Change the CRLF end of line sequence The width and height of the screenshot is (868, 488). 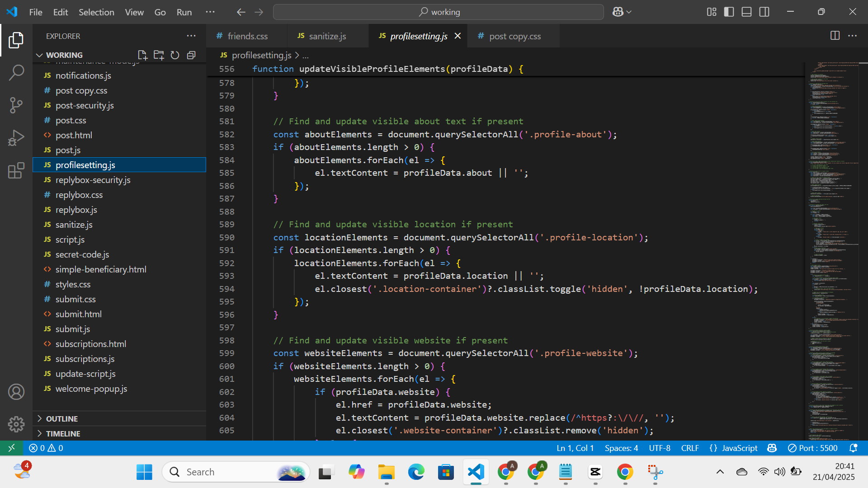(x=690, y=448)
